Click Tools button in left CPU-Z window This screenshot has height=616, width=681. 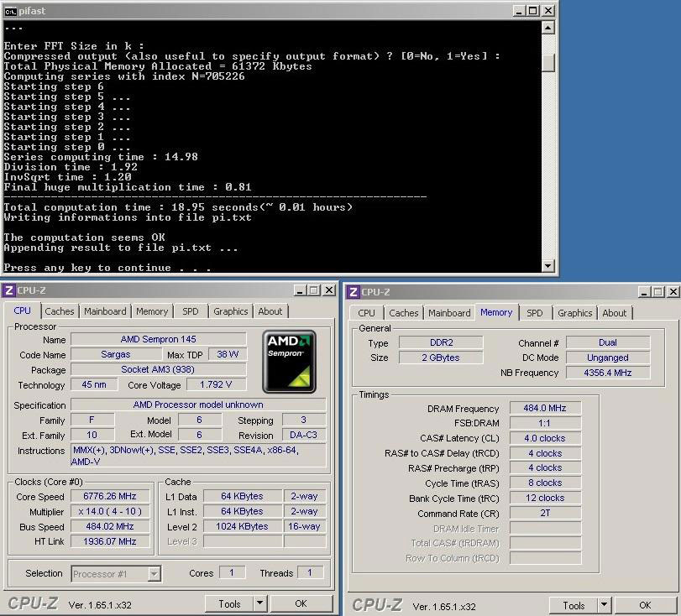tap(229, 603)
